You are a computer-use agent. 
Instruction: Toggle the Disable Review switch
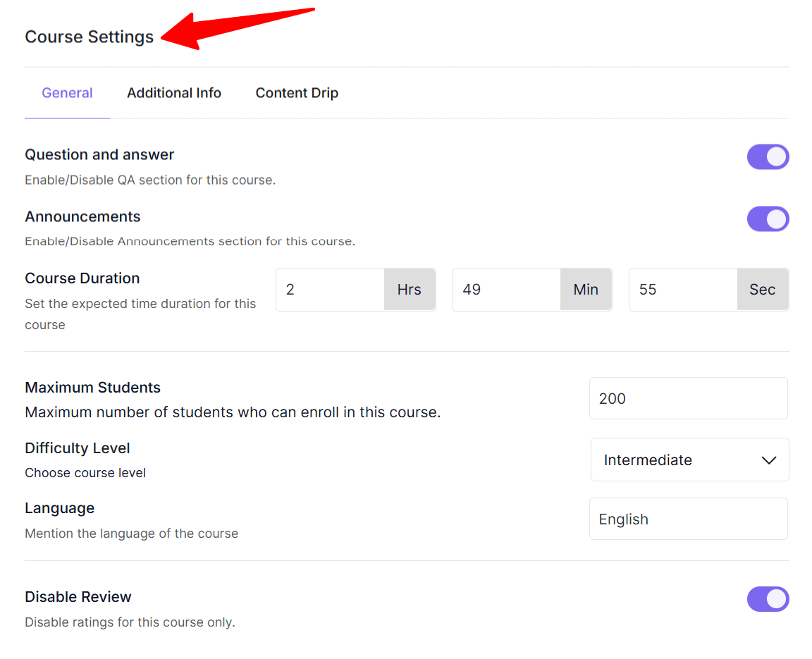(x=768, y=598)
